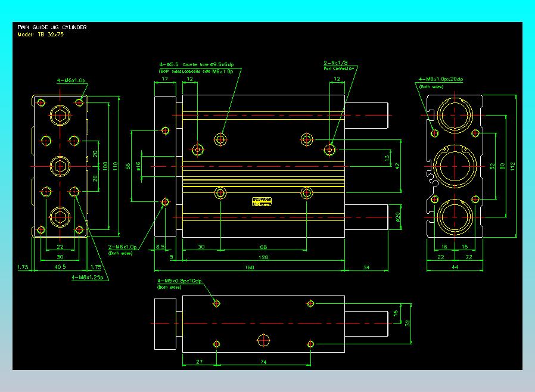This screenshot has height=392, width=535.
Task: Select the 4-M5x0.8px10dp annotation text
Action: tap(180, 281)
